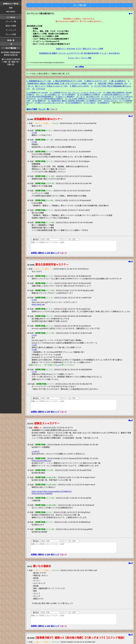136x644 pixels.
Task: Open the 永遠のメイン link
Action: coord(61,49)
